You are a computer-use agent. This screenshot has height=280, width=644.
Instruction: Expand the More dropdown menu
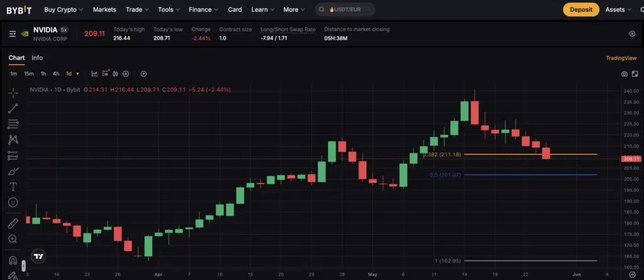(294, 9)
